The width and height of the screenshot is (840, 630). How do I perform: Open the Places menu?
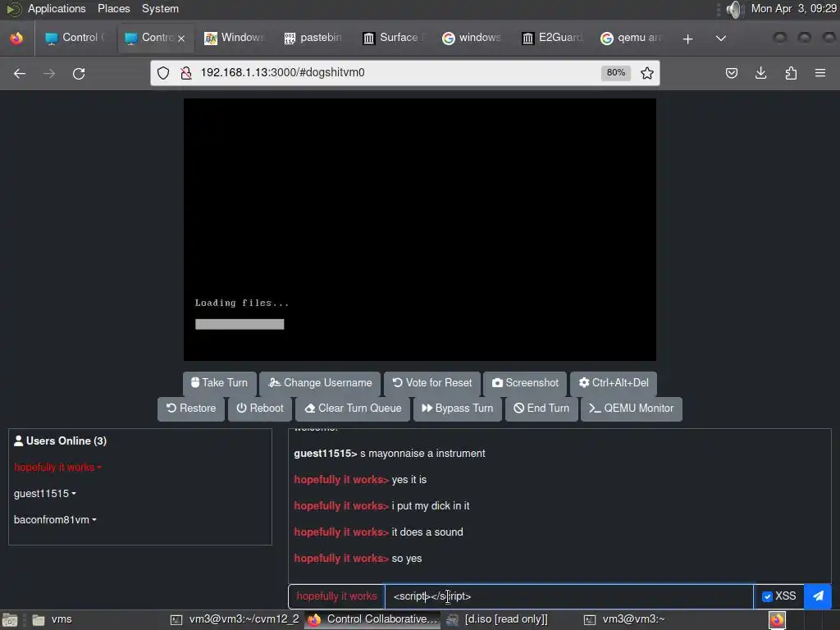[113, 8]
